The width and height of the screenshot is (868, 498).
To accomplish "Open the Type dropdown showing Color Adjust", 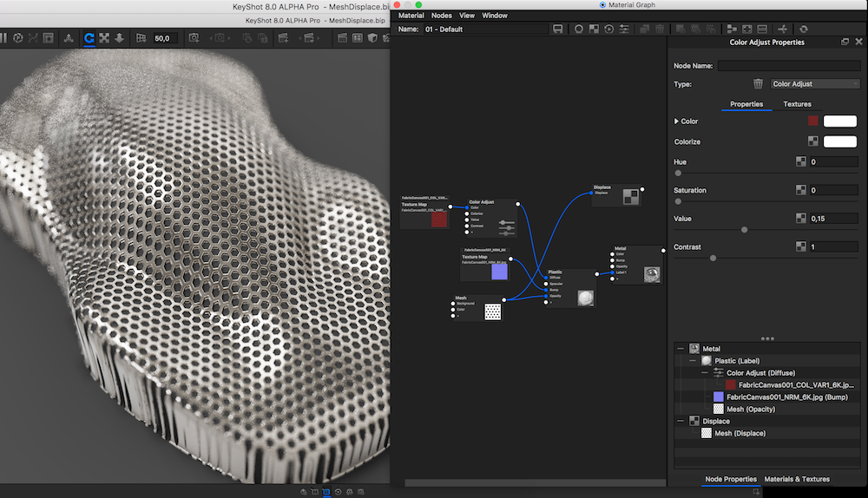I will [815, 83].
